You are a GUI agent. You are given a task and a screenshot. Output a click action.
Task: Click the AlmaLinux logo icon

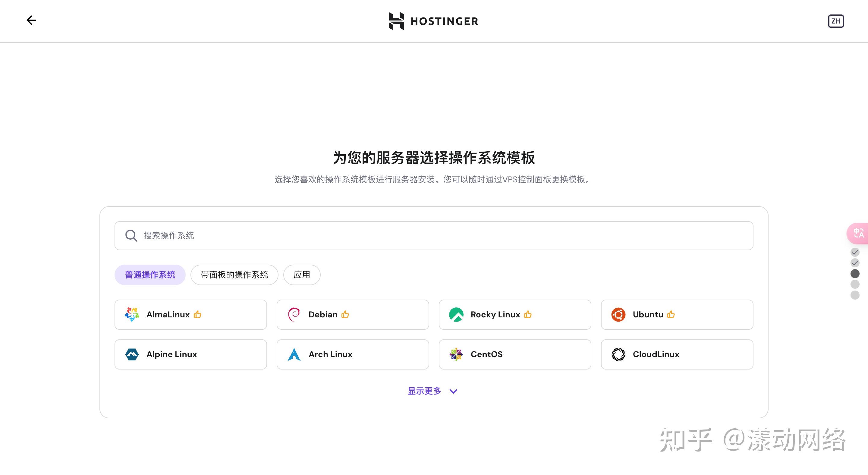[x=132, y=315]
